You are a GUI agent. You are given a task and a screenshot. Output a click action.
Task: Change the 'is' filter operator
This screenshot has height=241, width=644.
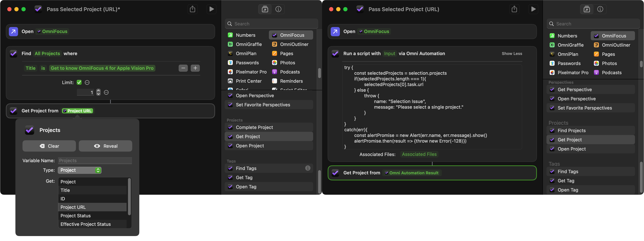coord(43,68)
